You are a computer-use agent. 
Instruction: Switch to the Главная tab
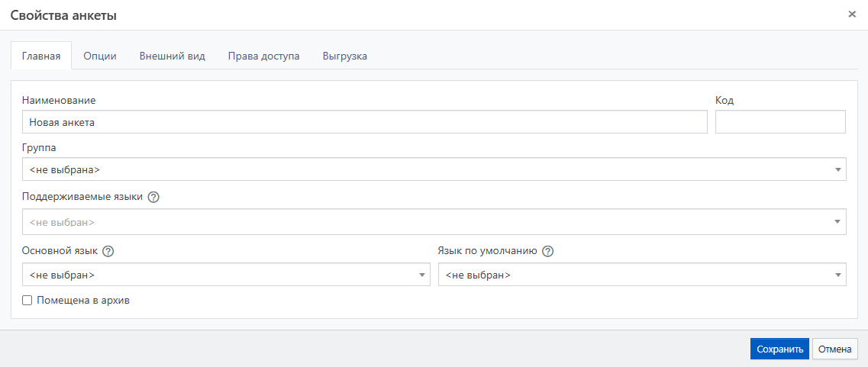41,56
